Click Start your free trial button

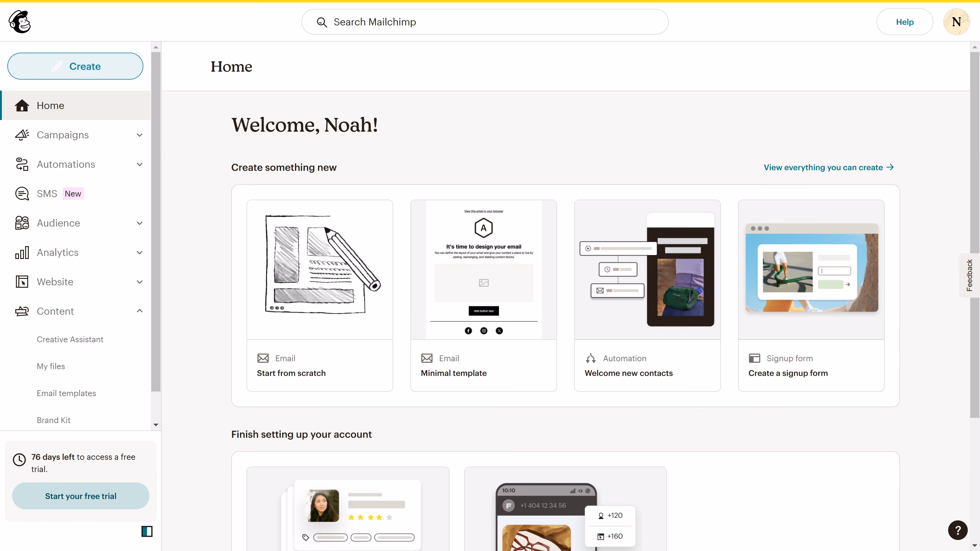81,496
